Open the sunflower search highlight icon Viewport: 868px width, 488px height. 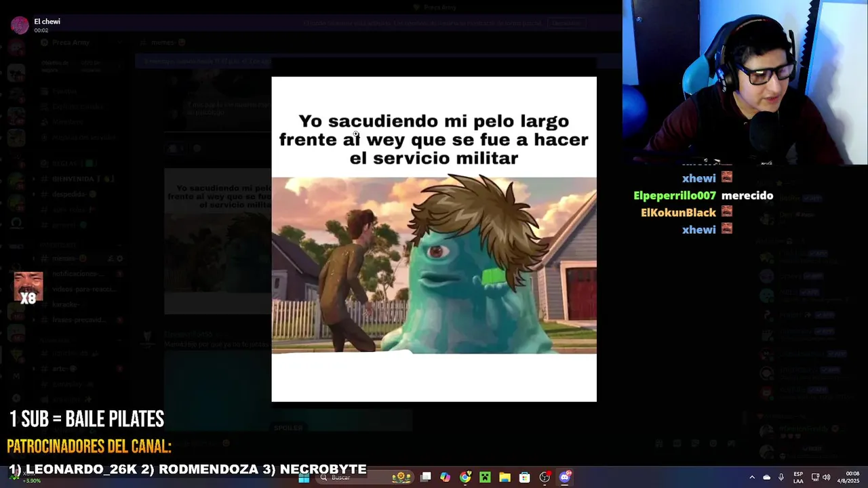coord(401,477)
